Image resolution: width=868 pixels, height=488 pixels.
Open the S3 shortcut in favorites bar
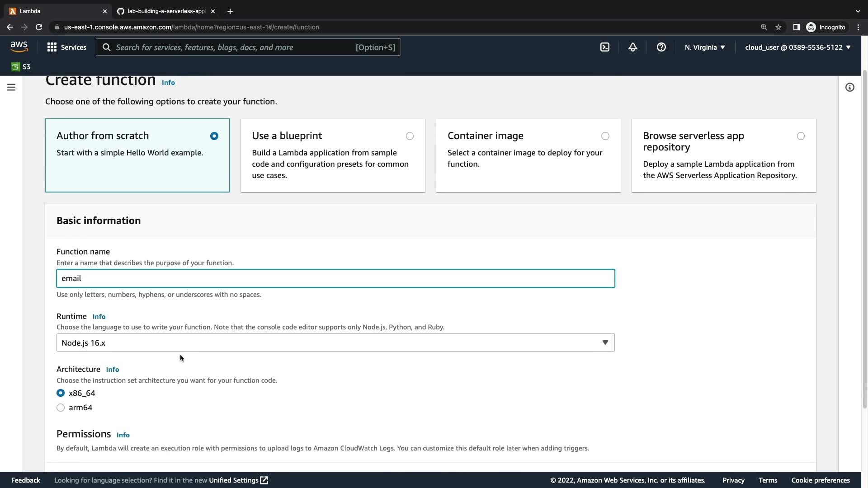[x=21, y=67]
